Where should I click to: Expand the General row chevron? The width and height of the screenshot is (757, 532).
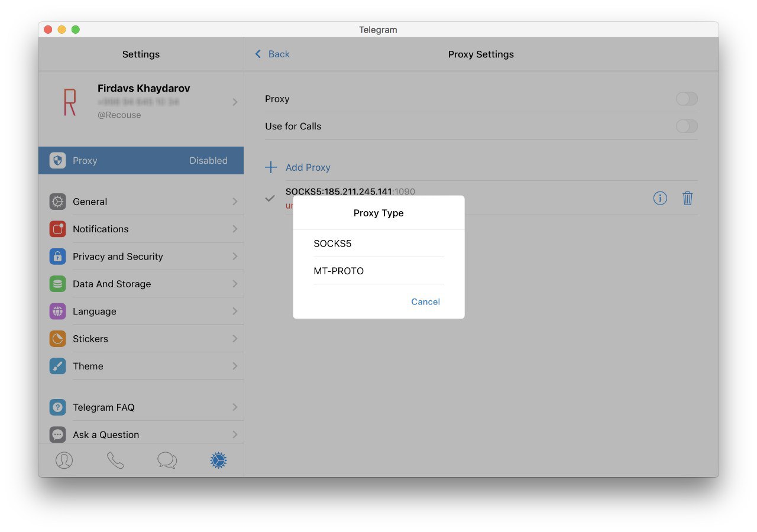[235, 202]
